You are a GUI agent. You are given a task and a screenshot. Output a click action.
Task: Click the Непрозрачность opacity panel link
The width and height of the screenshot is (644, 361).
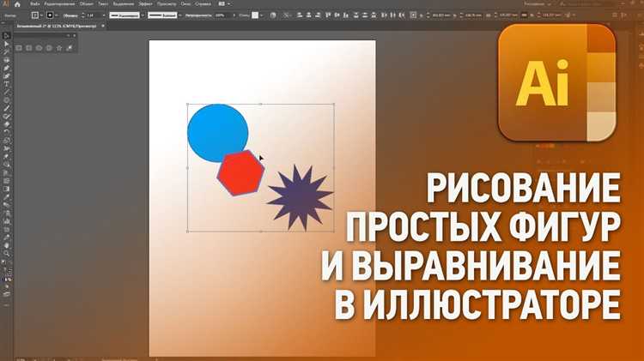click(x=199, y=15)
